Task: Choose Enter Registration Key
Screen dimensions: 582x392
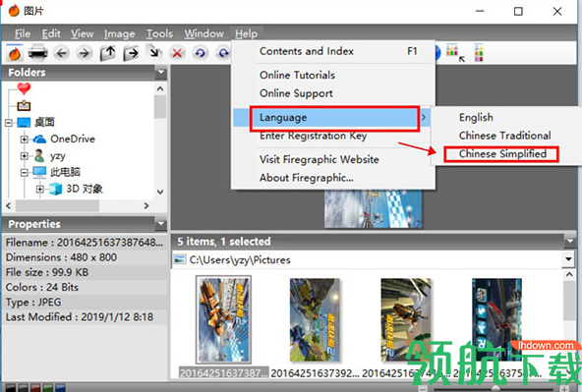Action: pyautogui.click(x=333, y=136)
